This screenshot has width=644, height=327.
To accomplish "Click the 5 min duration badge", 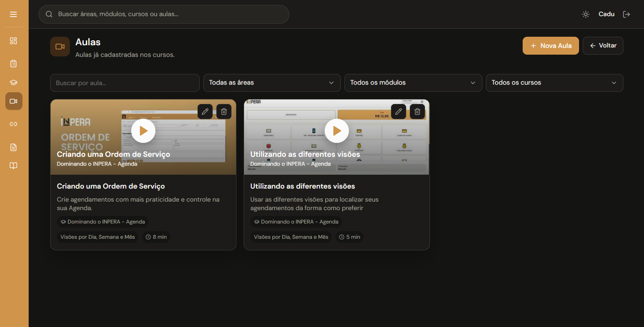I will pyautogui.click(x=349, y=237).
